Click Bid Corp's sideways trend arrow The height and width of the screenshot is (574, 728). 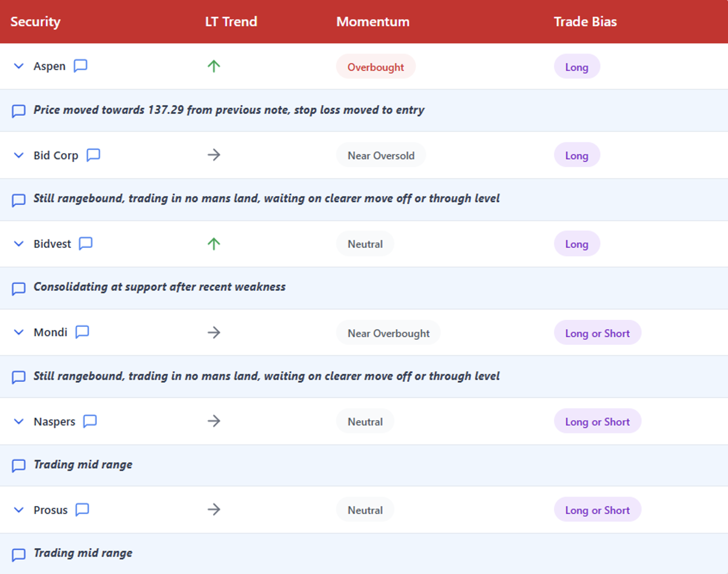click(214, 155)
